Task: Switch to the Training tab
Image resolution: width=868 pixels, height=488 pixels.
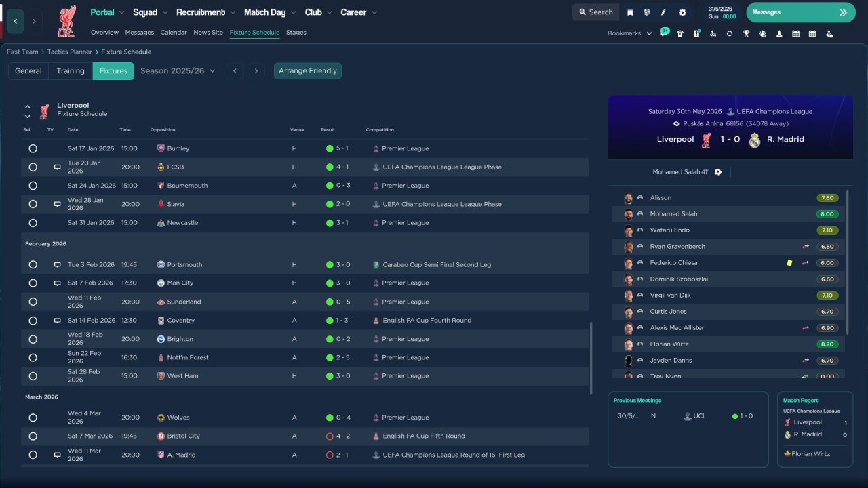Action: [71, 71]
